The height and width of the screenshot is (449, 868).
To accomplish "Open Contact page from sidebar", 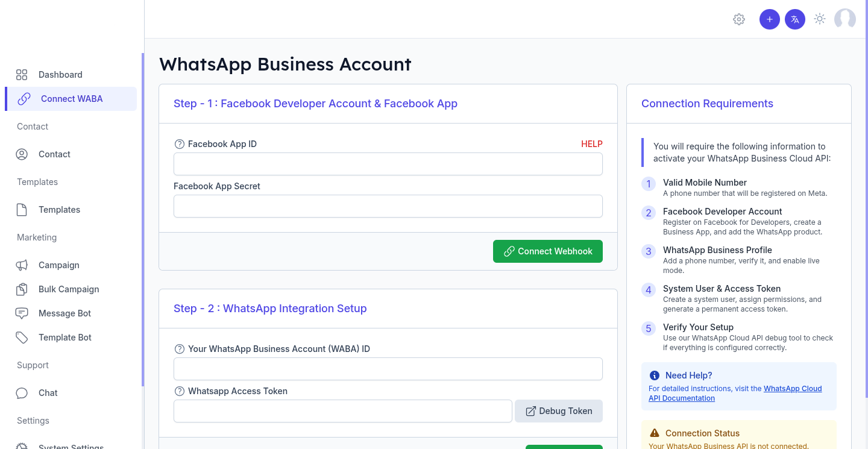I will coord(71,154).
